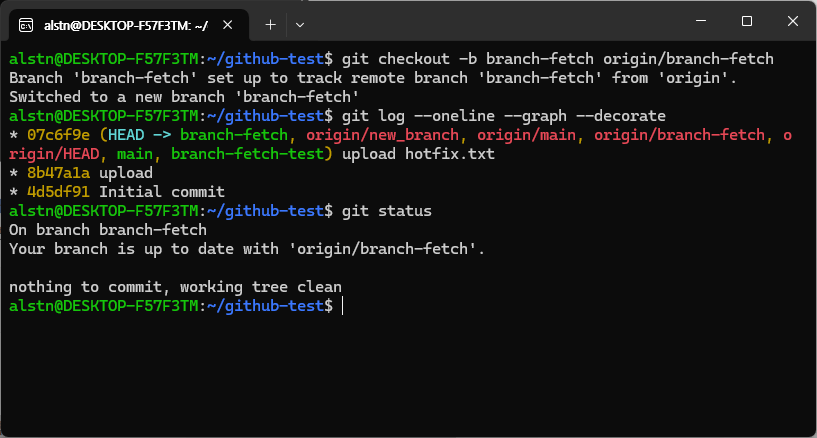The height and width of the screenshot is (438, 817).
Task: Click the 'git status' command
Action: (x=387, y=211)
